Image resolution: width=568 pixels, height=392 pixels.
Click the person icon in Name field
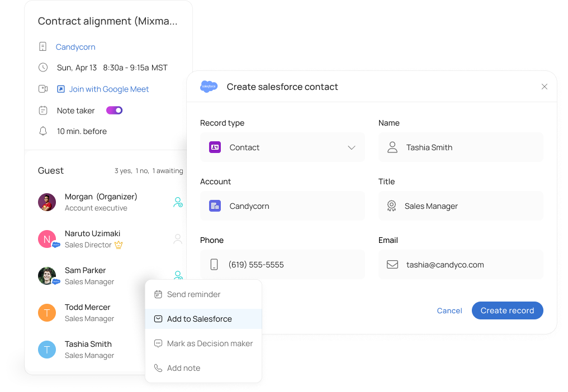pos(392,147)
